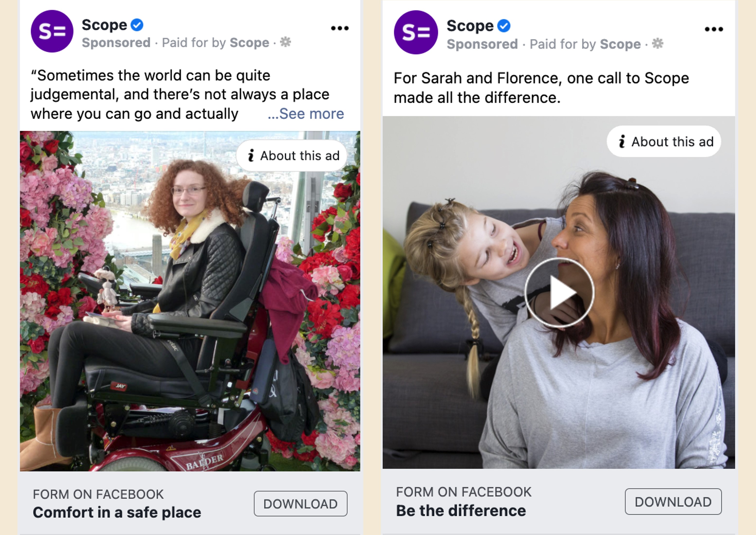Click Download for Comfort in a safe place
Viewport: 756px width, 535px height.
[x=301, y=504]
